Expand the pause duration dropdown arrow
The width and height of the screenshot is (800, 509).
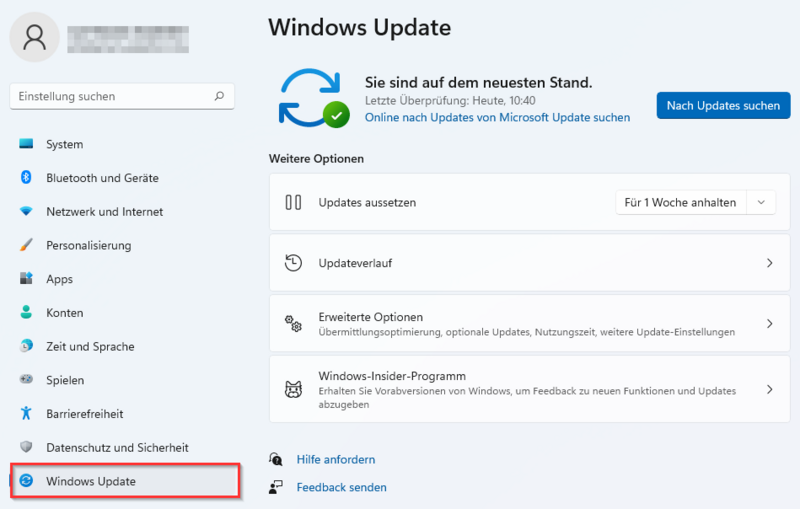click(x=761, y=202)
